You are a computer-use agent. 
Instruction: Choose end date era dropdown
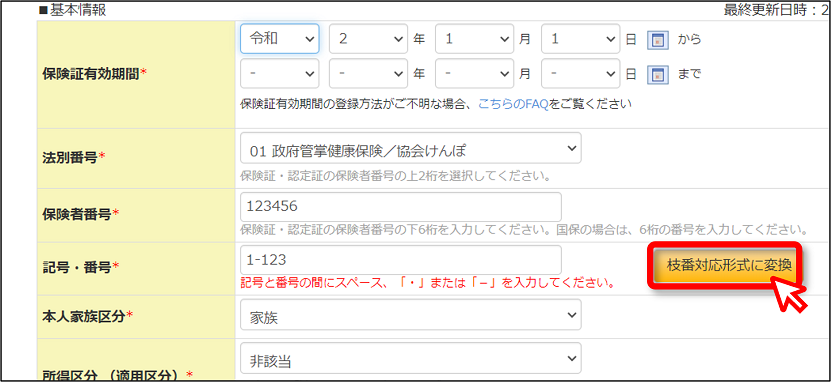280,74
